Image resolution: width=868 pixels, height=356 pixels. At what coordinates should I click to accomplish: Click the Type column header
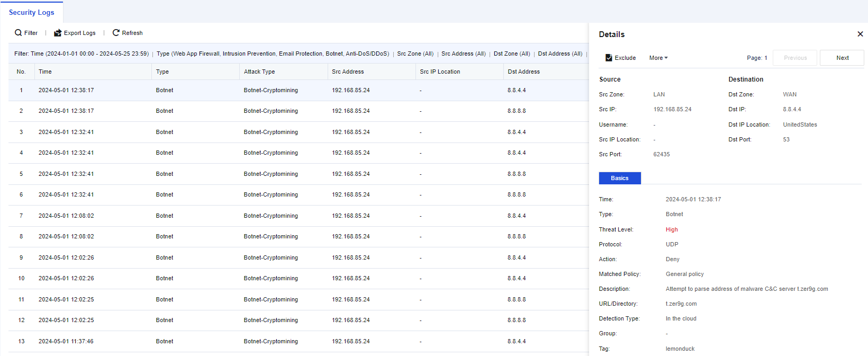coord(162,72)
